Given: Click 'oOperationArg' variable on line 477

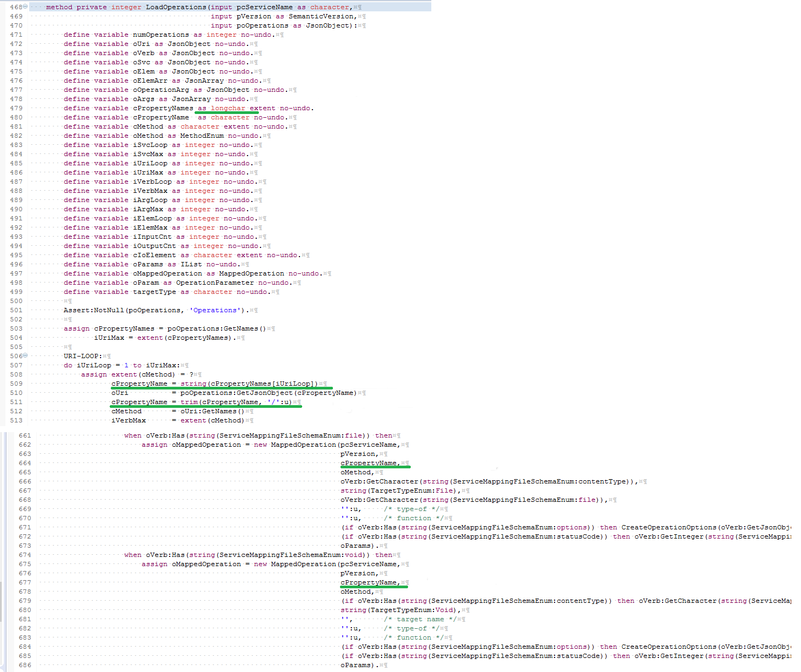Looking at the screenshot, I should click(x=161, y=90).
